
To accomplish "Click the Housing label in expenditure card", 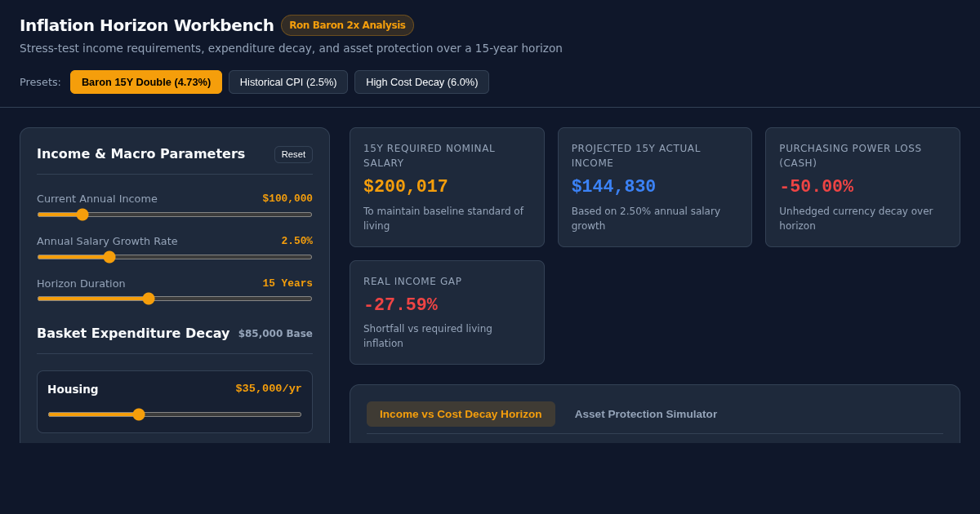I will tap(73, 389).
